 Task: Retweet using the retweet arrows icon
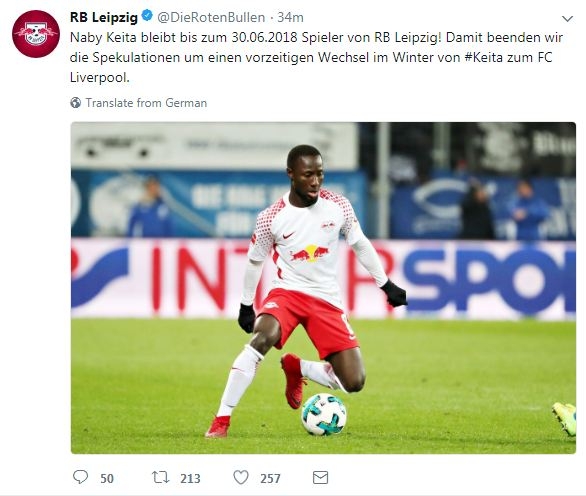point(161,477)
